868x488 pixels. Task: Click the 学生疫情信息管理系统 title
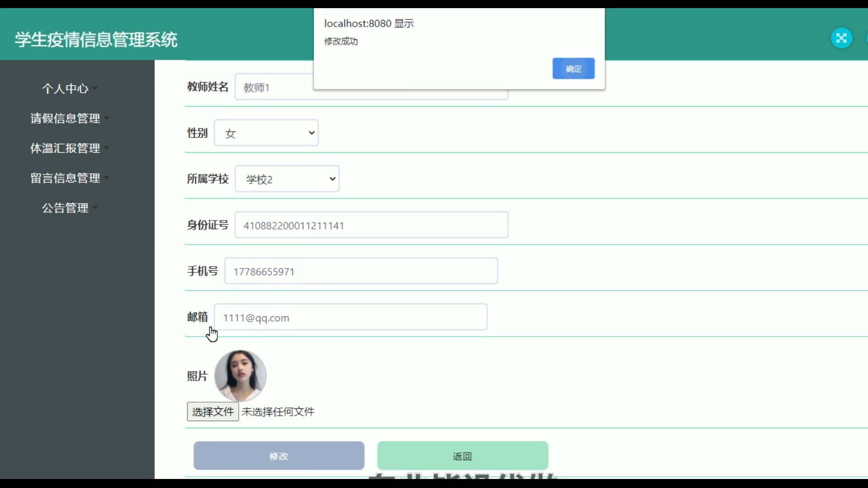96,40
